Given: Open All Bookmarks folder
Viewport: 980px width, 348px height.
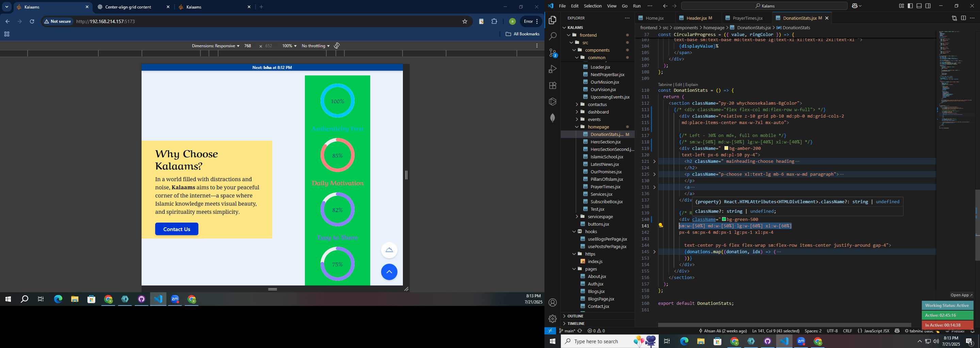Looking at the screenshot, I should [x=522, y=34].
